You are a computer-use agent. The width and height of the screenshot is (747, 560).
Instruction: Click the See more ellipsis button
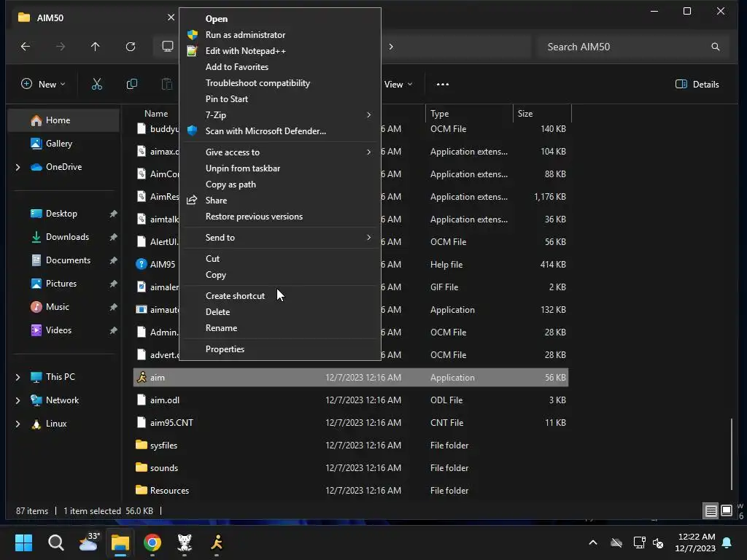(x=443, y=85)
